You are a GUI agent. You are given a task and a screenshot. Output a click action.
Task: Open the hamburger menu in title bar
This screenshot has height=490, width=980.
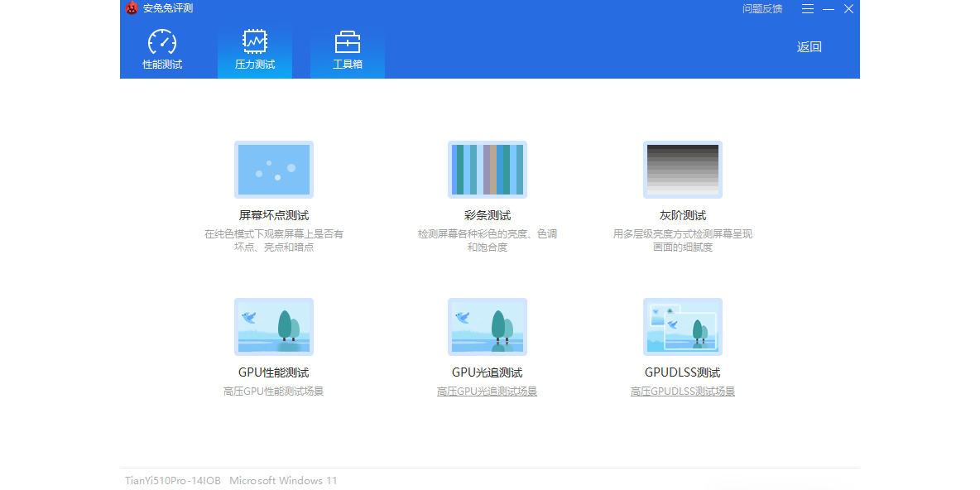[808, 8]
